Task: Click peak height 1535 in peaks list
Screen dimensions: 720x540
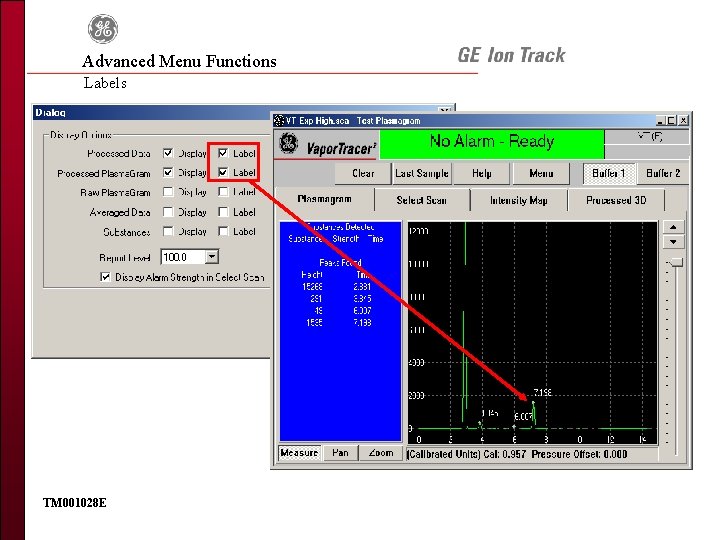Action: tap(314, 323)
